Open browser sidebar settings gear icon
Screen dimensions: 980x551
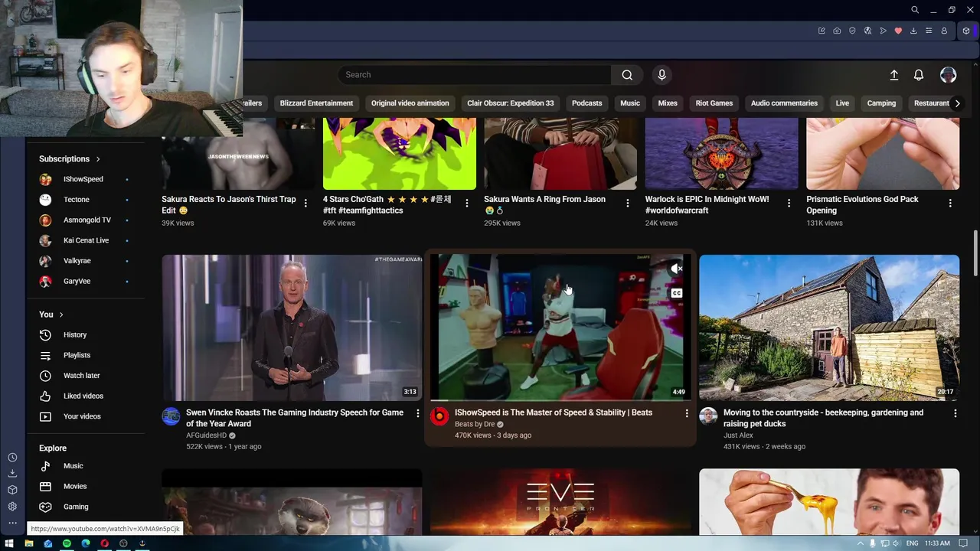coord(12,507)
